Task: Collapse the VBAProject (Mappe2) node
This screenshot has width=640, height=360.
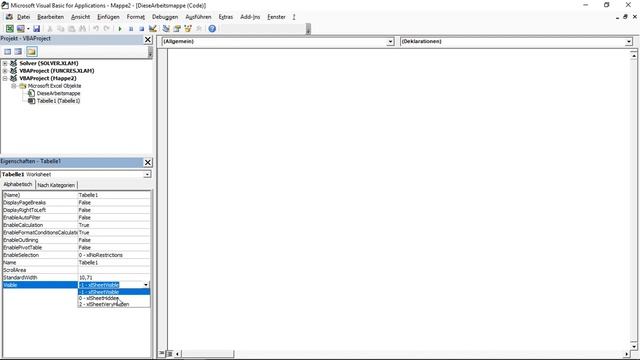Action: (x=5, y=78)
